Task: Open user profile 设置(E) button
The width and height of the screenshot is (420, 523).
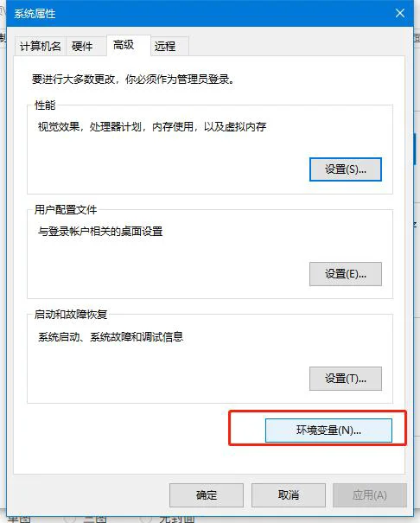Action: [x=346, y=274]
